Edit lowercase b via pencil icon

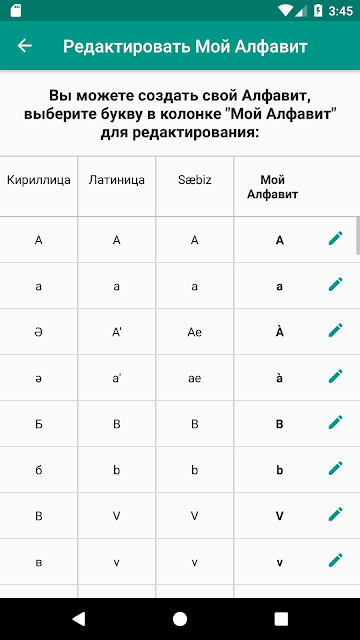pos(336,469)
